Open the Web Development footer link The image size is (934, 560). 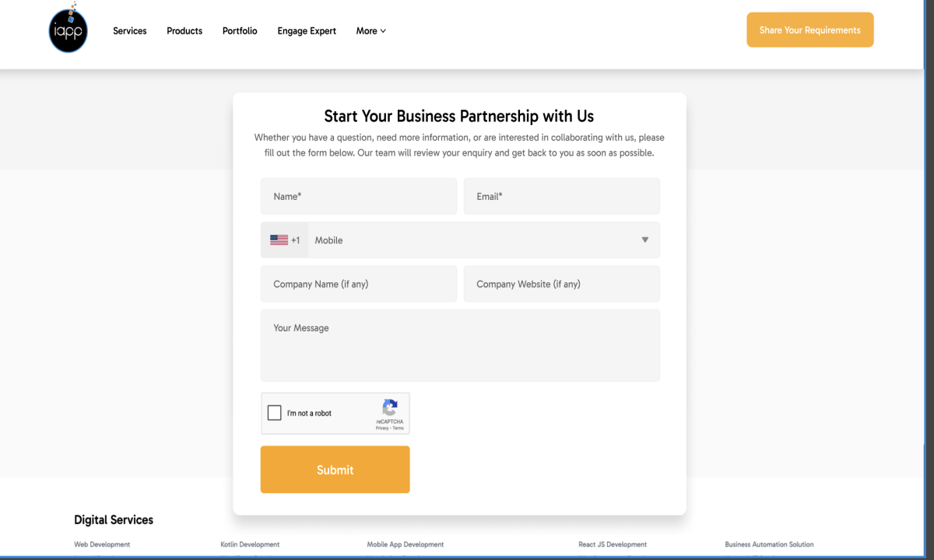(102, 544)
